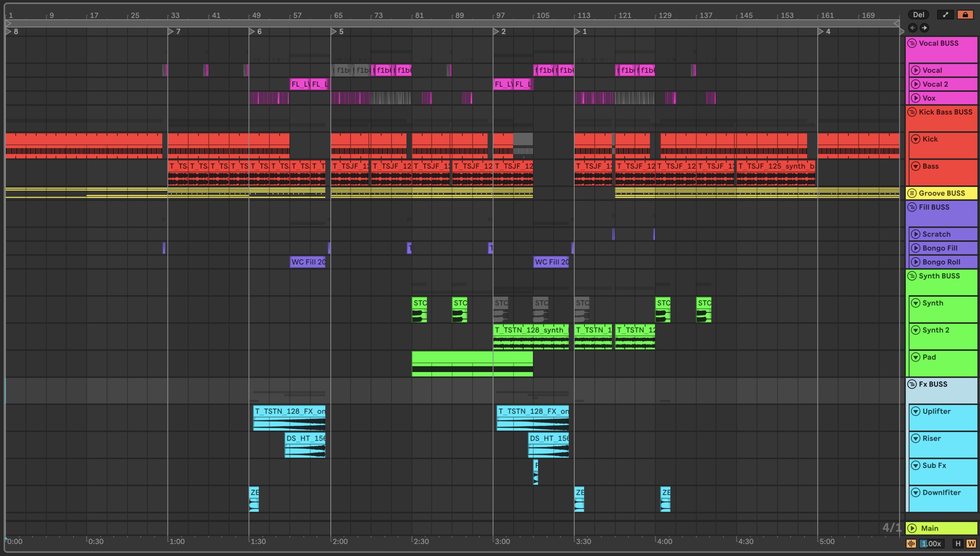This screenshot has width=980, height=556.
Task: Toggle the automation mode button
Action: [x=945, y=15]
